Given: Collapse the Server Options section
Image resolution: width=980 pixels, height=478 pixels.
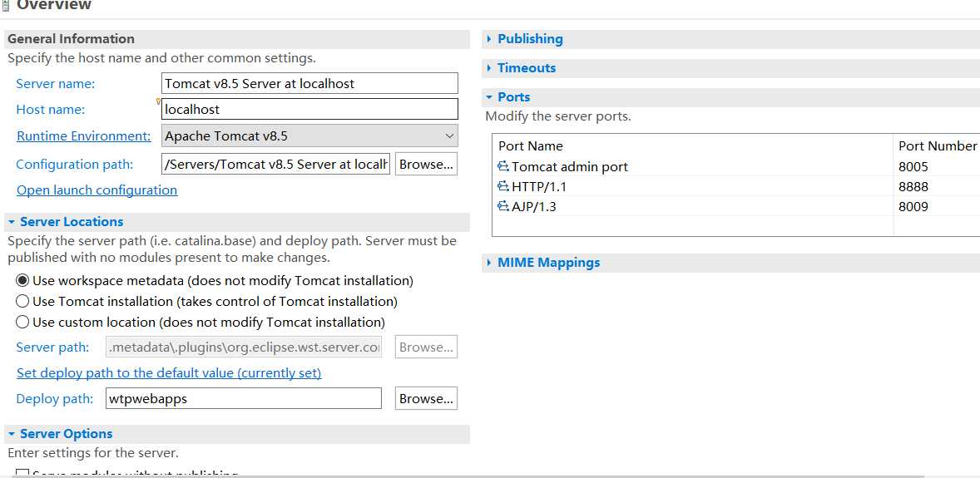Looking at the screenshot, I should click(12, 434).
